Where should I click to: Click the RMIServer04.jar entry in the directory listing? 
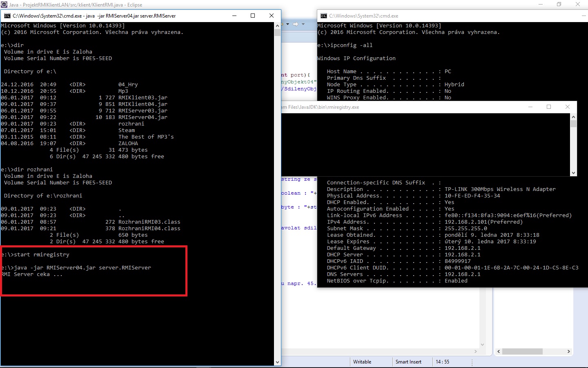click(143, 117)
